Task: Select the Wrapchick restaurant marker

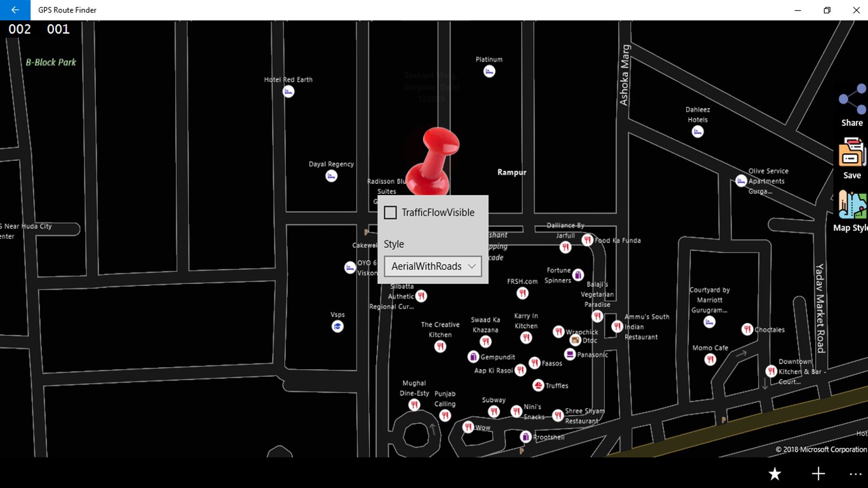Action: (x=559, y=332)
